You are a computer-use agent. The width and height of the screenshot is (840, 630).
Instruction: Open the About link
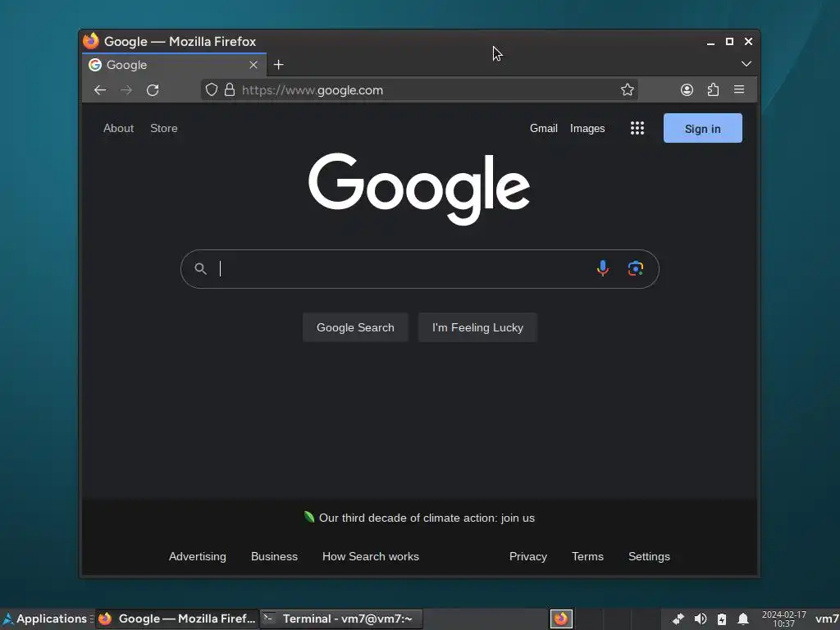(118, 128)
